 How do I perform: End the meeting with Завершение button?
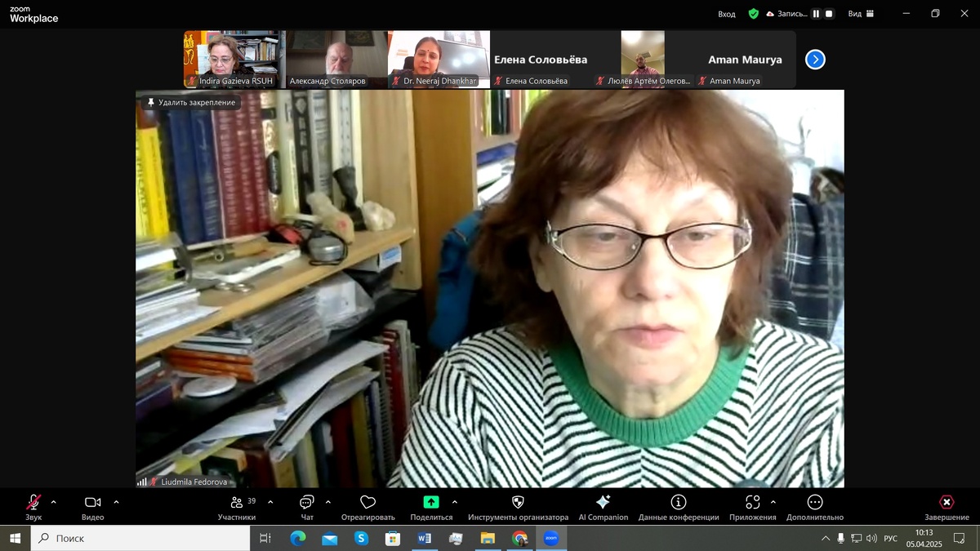[947, 507]
